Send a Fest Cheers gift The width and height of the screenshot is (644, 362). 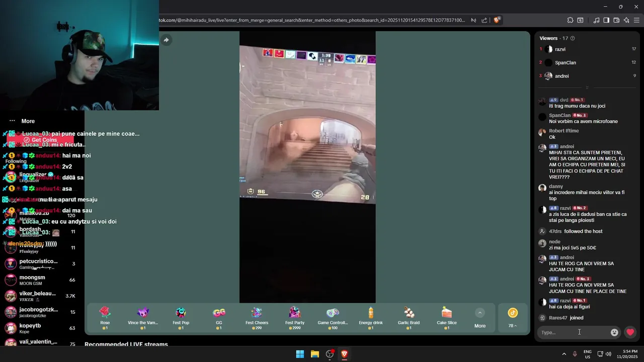(257, 318)
